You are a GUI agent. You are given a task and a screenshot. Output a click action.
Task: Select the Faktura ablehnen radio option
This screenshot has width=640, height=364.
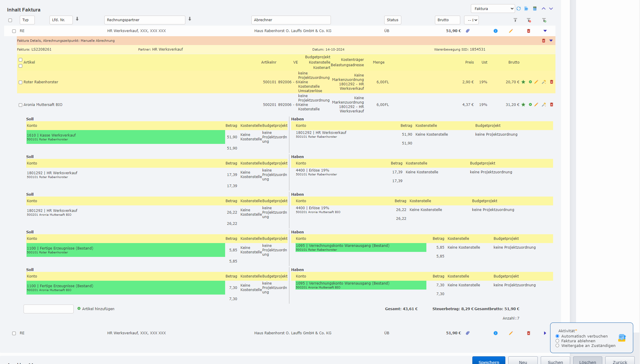tap(557, 341)
